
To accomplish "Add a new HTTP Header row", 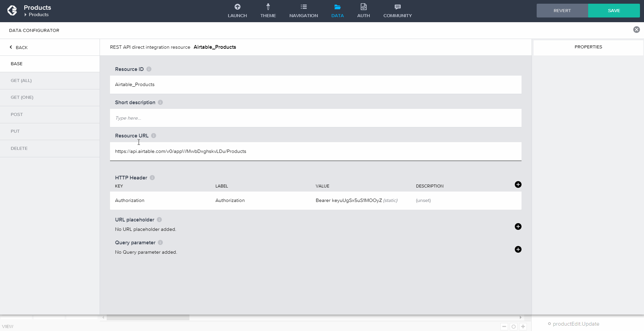I will pos(518,184).
